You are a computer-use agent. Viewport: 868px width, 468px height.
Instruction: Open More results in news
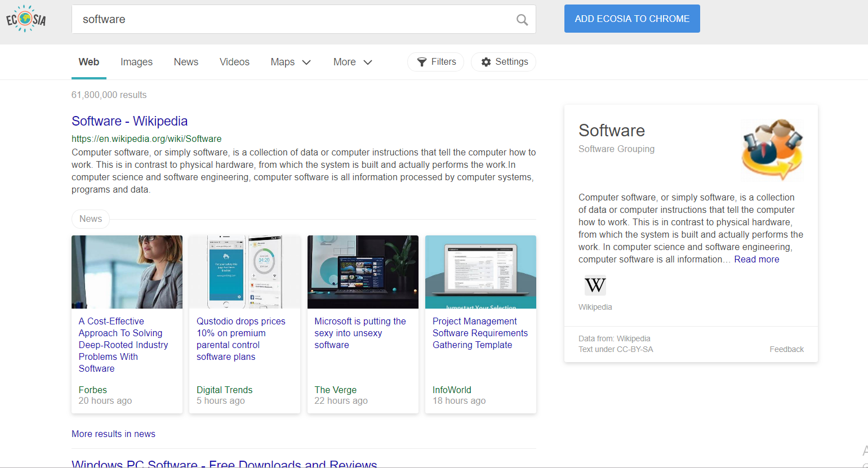click(113, 434)
